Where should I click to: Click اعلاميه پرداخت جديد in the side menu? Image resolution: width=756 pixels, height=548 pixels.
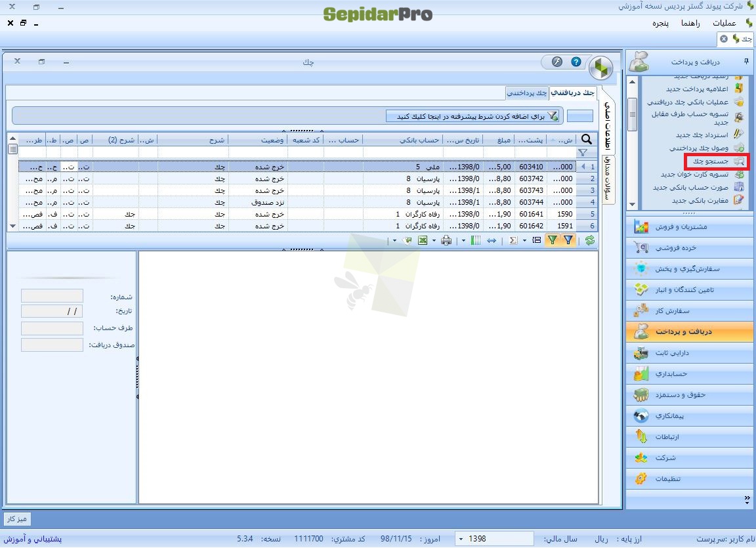[704, 89]
